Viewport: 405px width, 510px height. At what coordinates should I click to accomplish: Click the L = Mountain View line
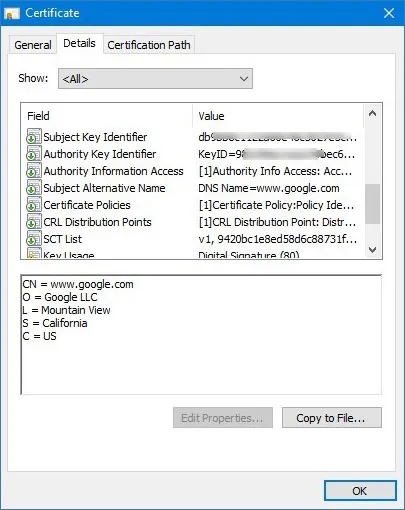(66, 310)
